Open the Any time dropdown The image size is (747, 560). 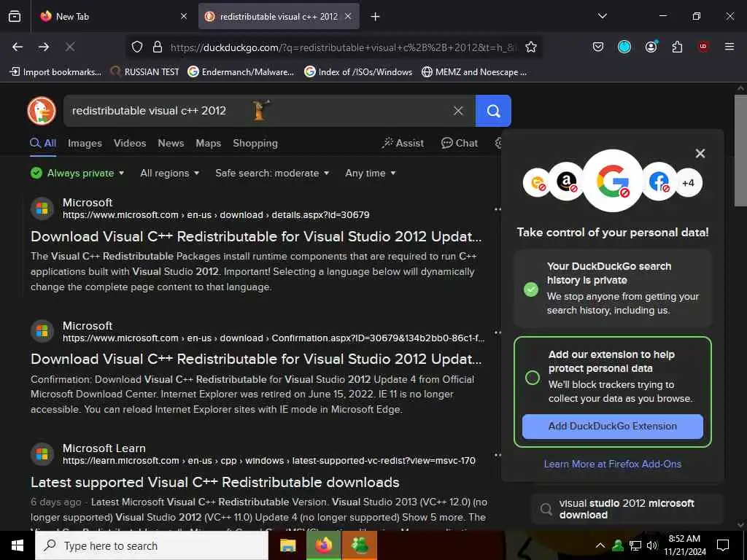click(370, 174)
